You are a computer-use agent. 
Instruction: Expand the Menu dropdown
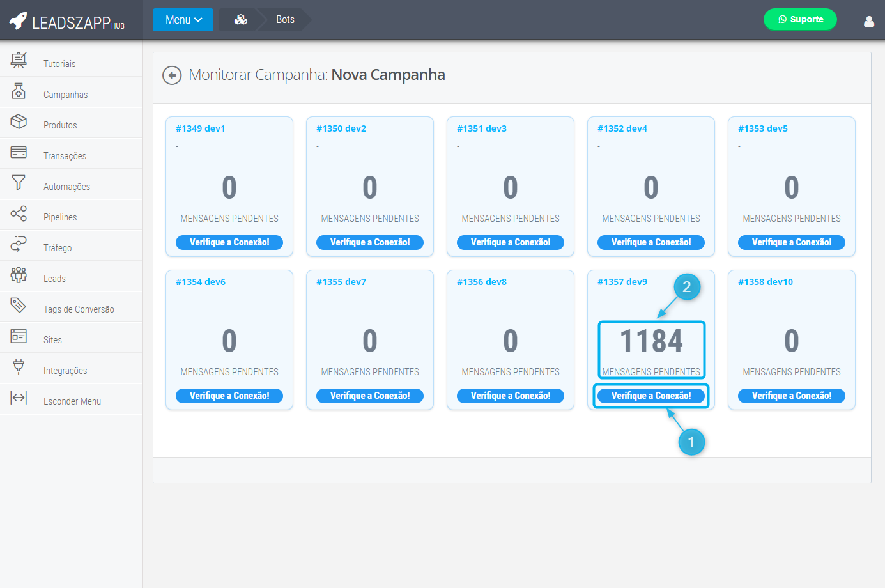tap(183, 20)
